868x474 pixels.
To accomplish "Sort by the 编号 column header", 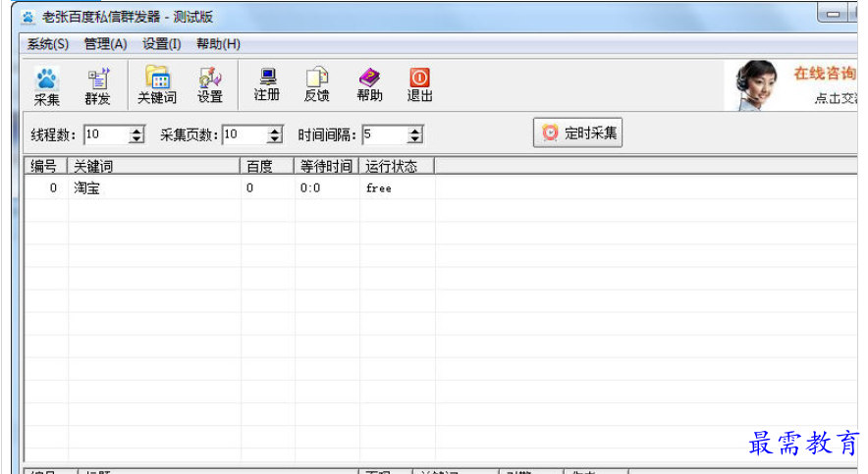I will (46, 166).
